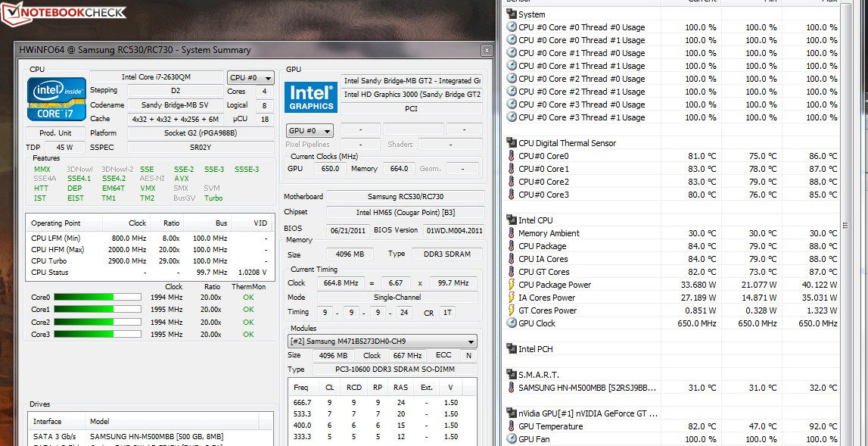The image size is (868, 446).
Task: Click the 06/21/2011 BIOS date value
Action: 348,230
